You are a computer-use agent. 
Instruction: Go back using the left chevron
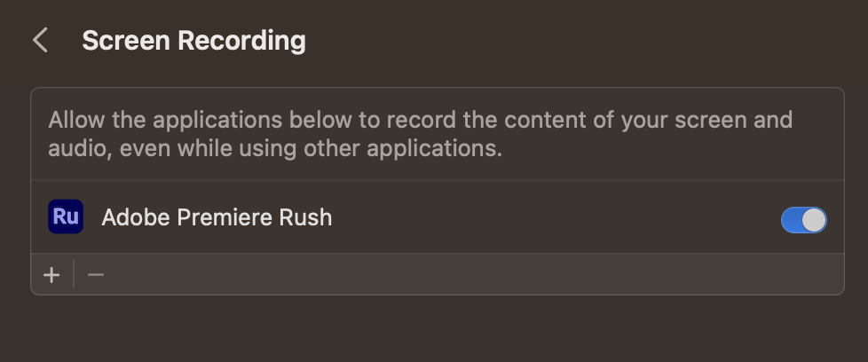(40, 41)
